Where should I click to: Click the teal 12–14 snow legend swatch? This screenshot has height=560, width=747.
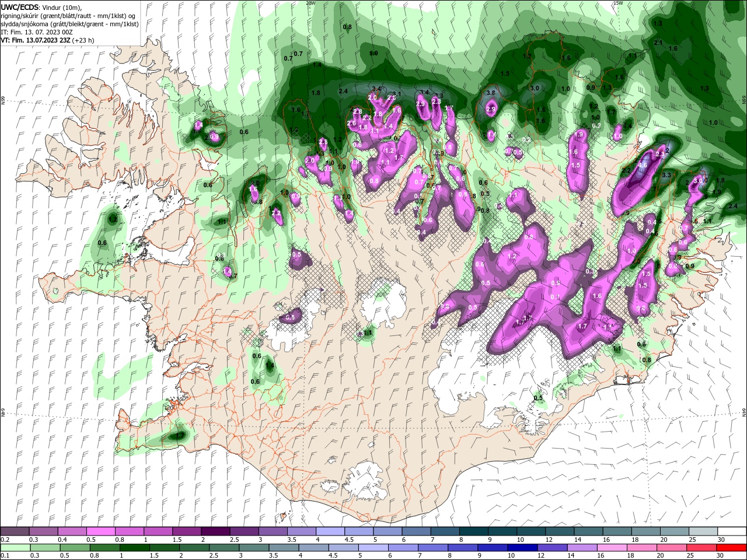[559, 531]
